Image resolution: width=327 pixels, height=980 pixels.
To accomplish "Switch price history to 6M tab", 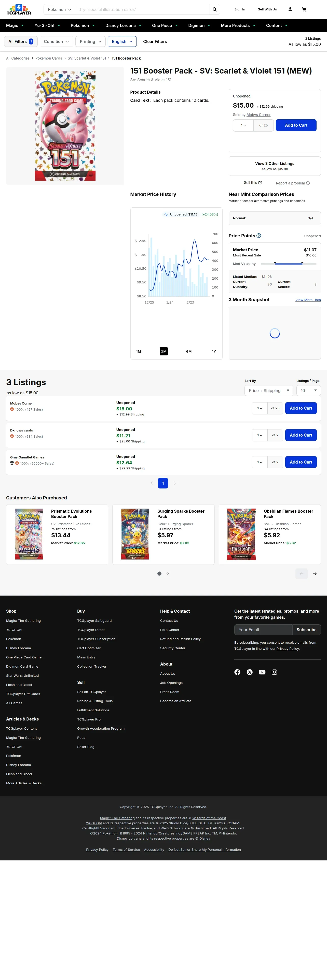I will click(x=189, y=352).
